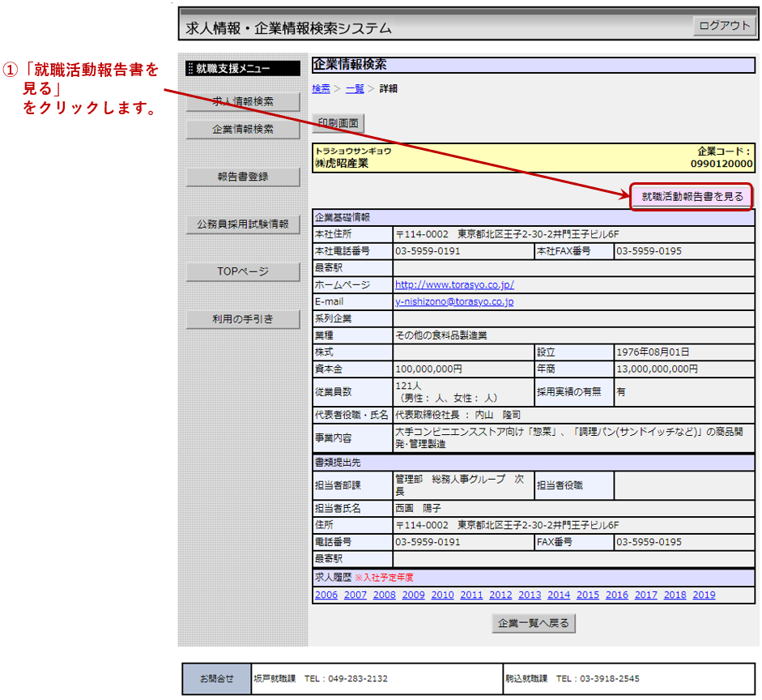Image resolution: width=762 pixels, height=700 pixels.
Task: Click the ログアウト button
Action: click(x=724, y=26)
